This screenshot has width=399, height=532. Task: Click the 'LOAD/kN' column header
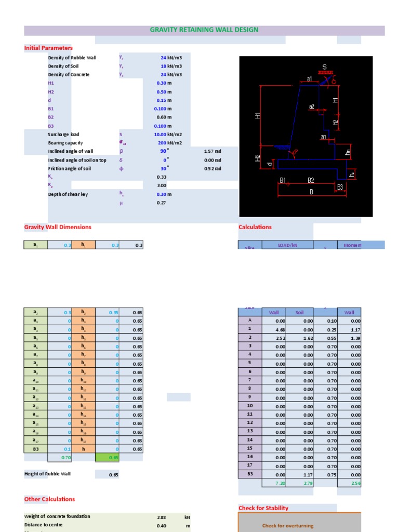pos(288,245)
